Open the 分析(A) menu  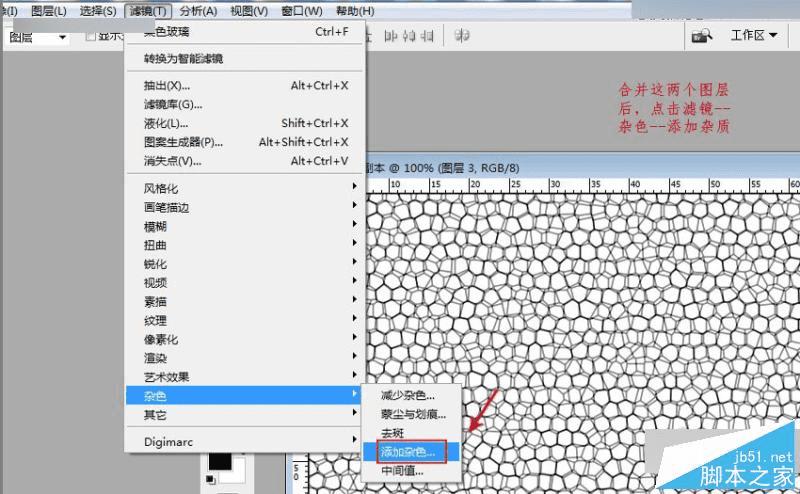click(198, 11)
